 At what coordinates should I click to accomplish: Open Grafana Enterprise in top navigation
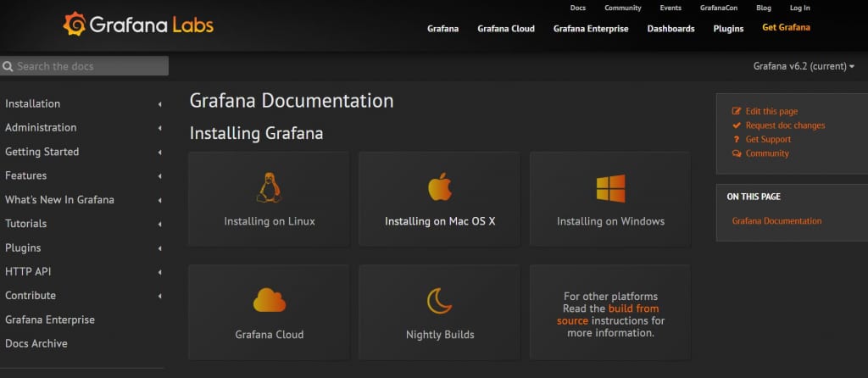591,29
